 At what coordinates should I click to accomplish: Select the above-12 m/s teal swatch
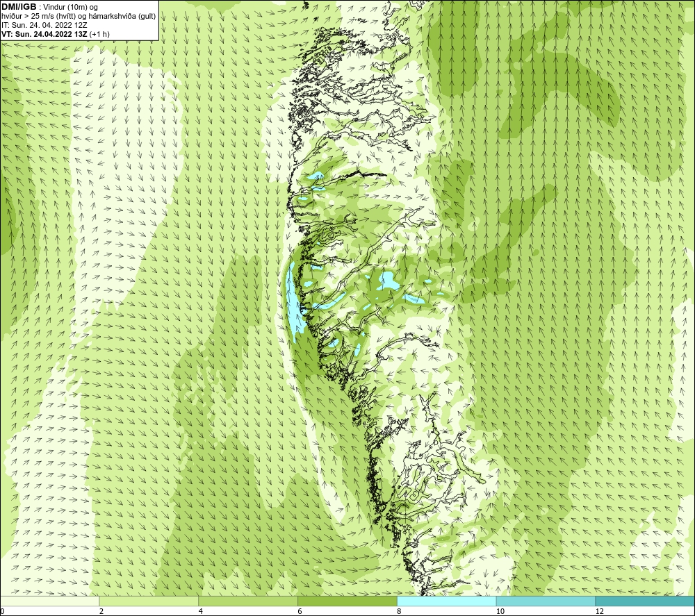(x=646, y=601)
